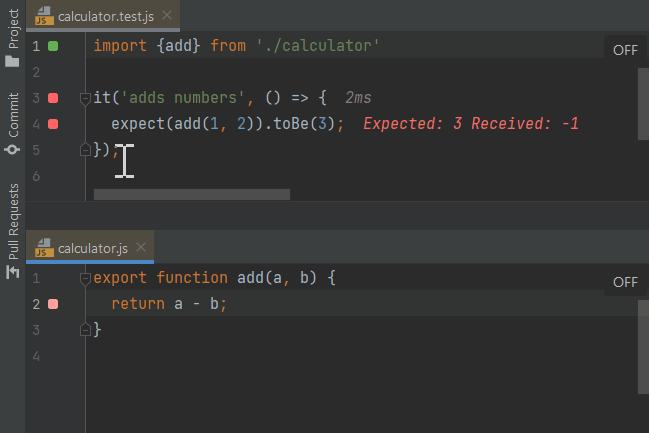
Task: Click the horizontal scrollbar in the test editor
Action: point(191,194)
